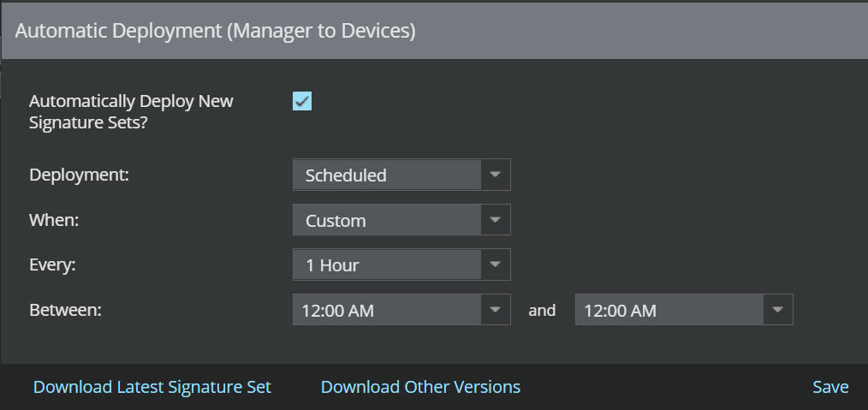Click the 'Every:' label

click(52, 264)
